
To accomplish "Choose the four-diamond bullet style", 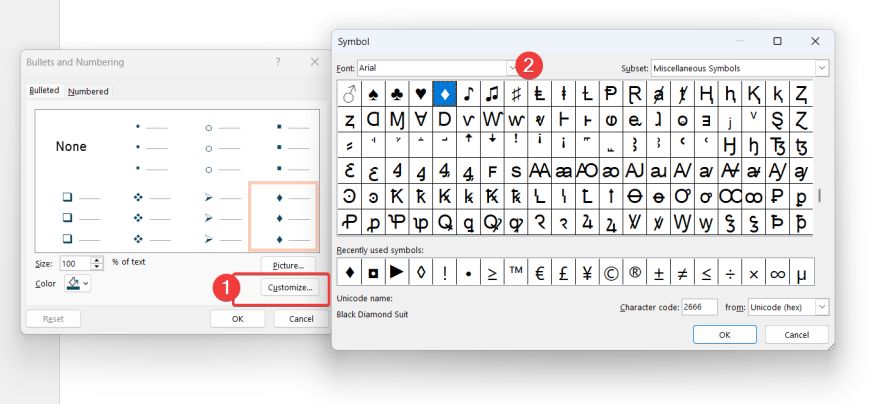I will pyautogui.click(x=152, y=218).
